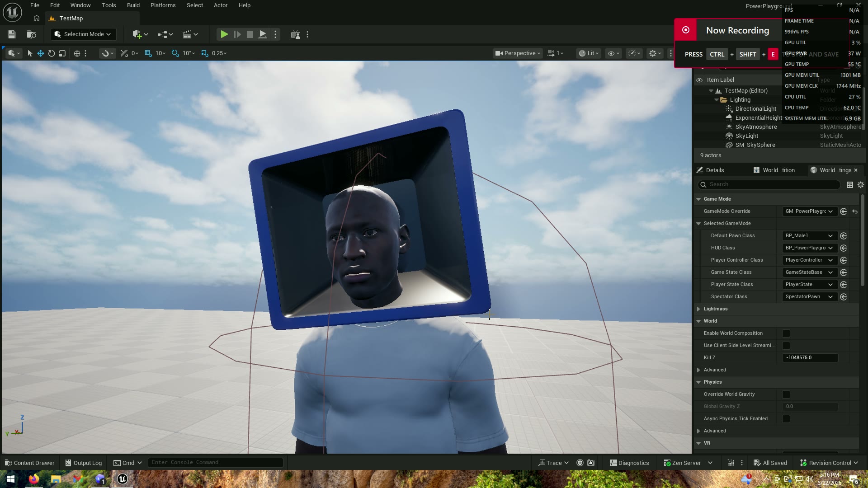Select SkyAtmosphere actor in Outliner
Image resolution: width=868 pixels, height=488 pixels.
point(756,127)
